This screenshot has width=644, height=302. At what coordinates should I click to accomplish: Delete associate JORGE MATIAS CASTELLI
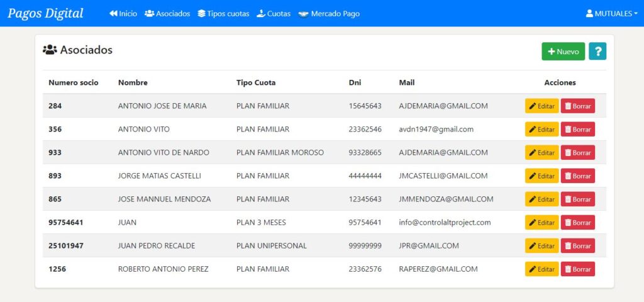tap(577, 176)
